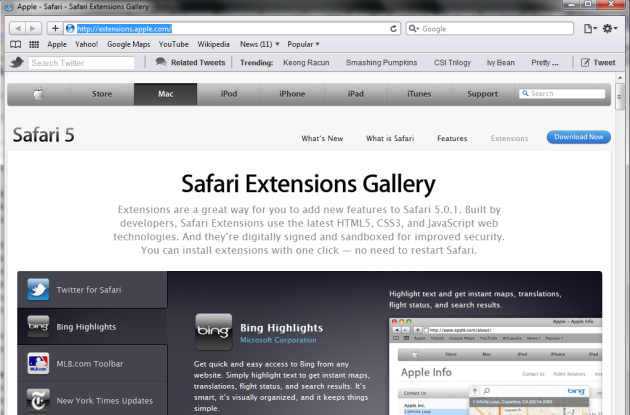Select New York Times Updates in extension list

pyautogui.click(x=92, y=401)
